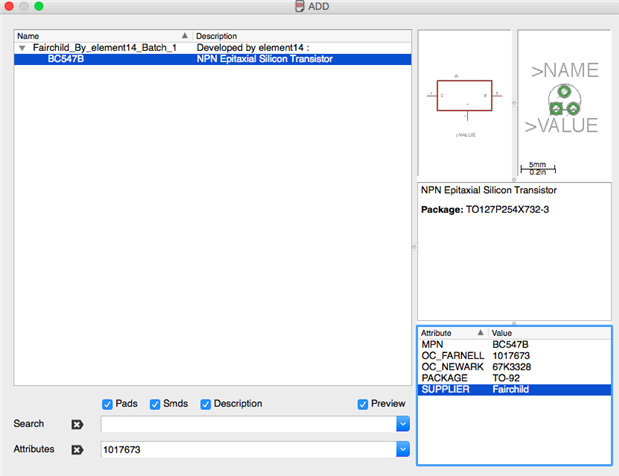The width and height of the screenshot is (619, 476).
Task: Click the 67K3328 value cell
Action: coord(512,367)
